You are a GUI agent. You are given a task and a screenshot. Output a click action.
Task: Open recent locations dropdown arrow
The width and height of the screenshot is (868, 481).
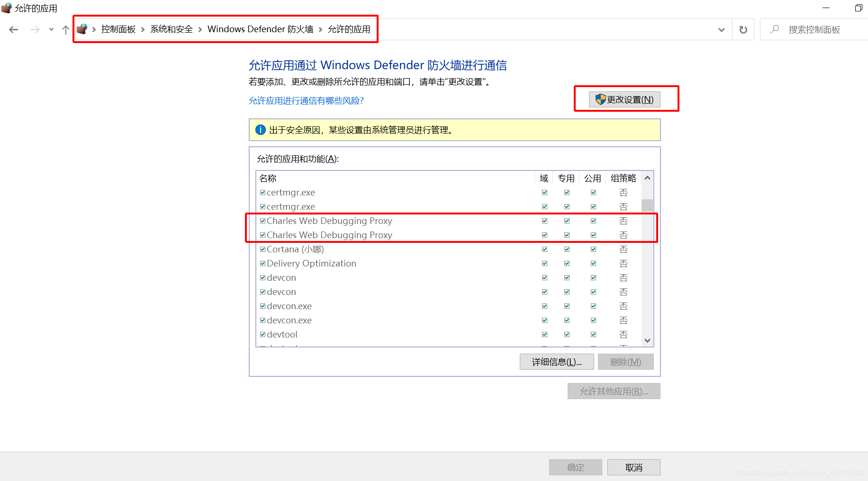point(51,29)
